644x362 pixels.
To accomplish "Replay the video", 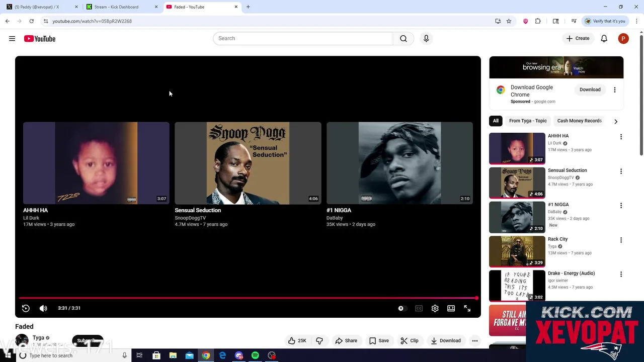I will [26, 308].
